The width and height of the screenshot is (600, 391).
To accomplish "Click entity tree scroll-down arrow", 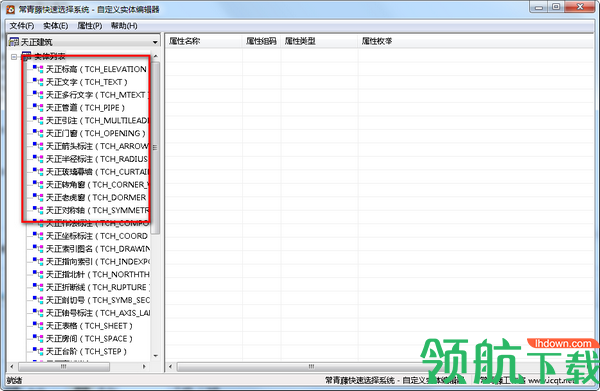I will (156, 356).
